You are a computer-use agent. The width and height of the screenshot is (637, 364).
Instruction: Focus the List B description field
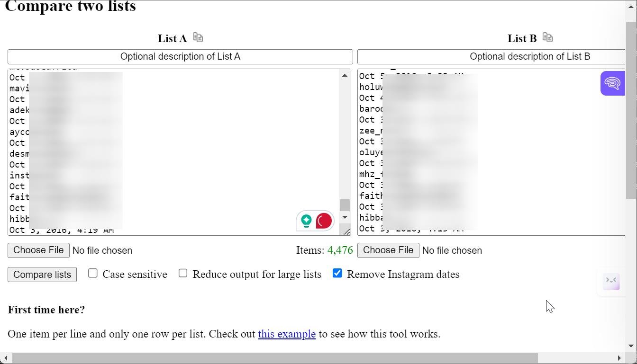[x=491, y=57]
